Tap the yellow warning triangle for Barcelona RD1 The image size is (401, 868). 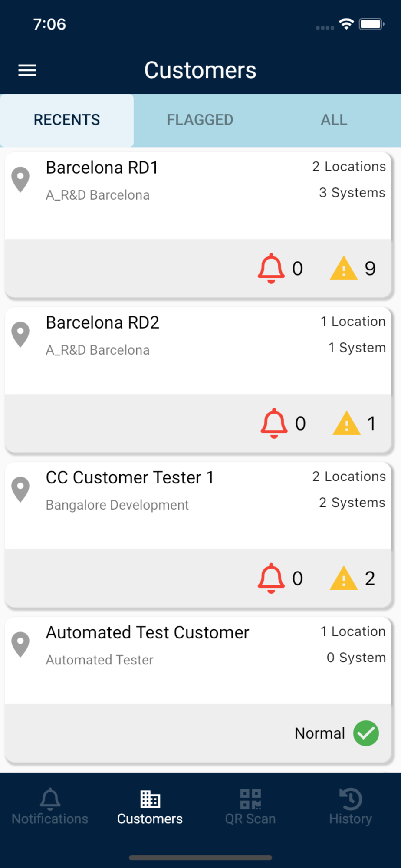[x=344, y=268]
